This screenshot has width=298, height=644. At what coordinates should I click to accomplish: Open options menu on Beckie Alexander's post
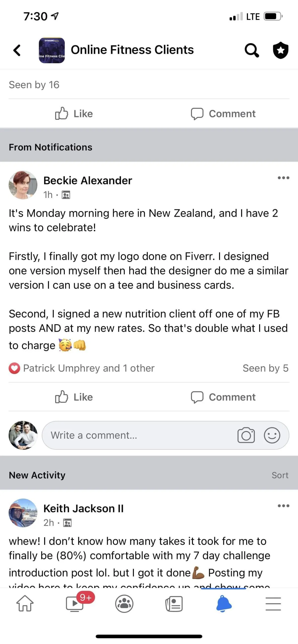coord(284,178)
